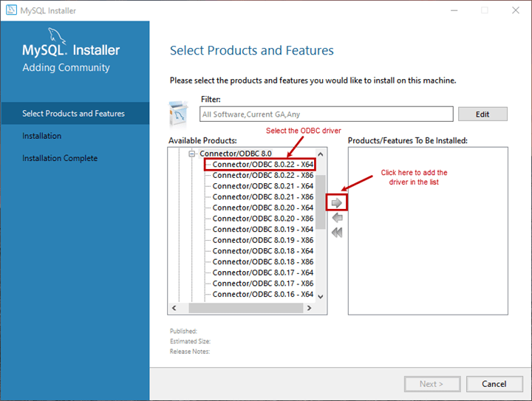Click inside the Products To Be Installed list
The height and width of the screenshot is (401, 532).
(428, 231)
